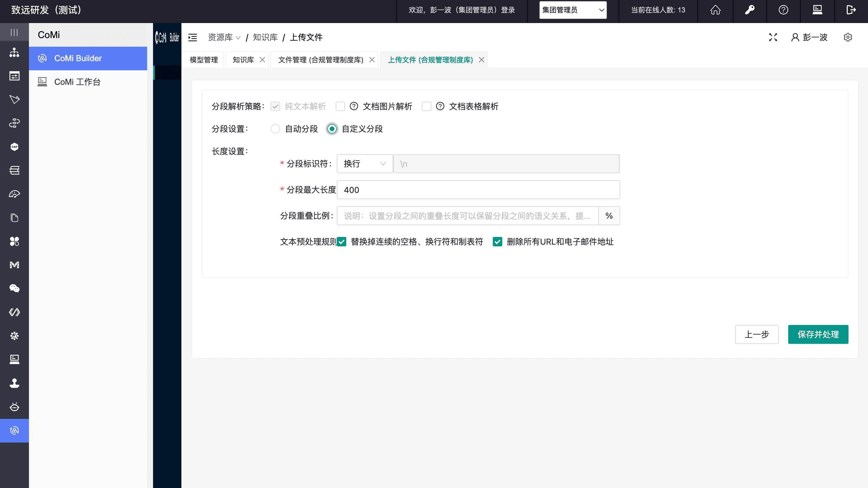Open the CAP hexagon icon in left rail

[14, 147]
